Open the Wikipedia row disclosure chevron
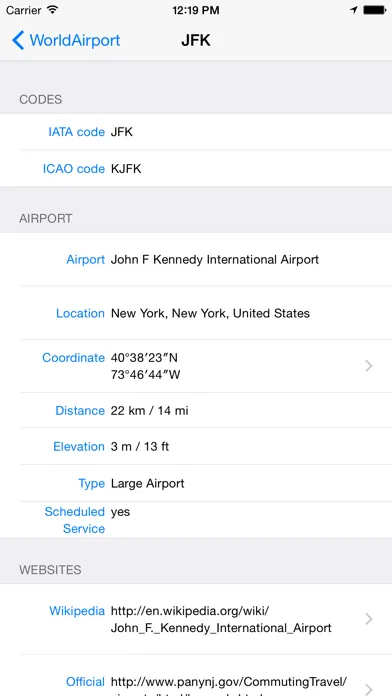Viewport: 392px width, 696px height. (x=368, y=619)
